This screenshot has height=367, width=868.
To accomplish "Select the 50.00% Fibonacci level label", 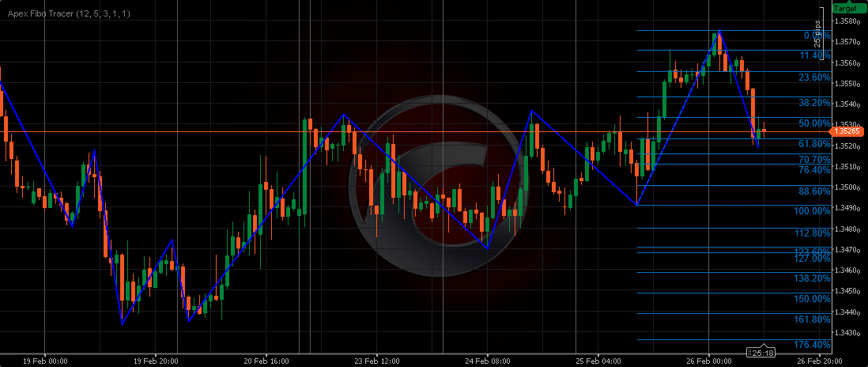I will tap(814, 123).
